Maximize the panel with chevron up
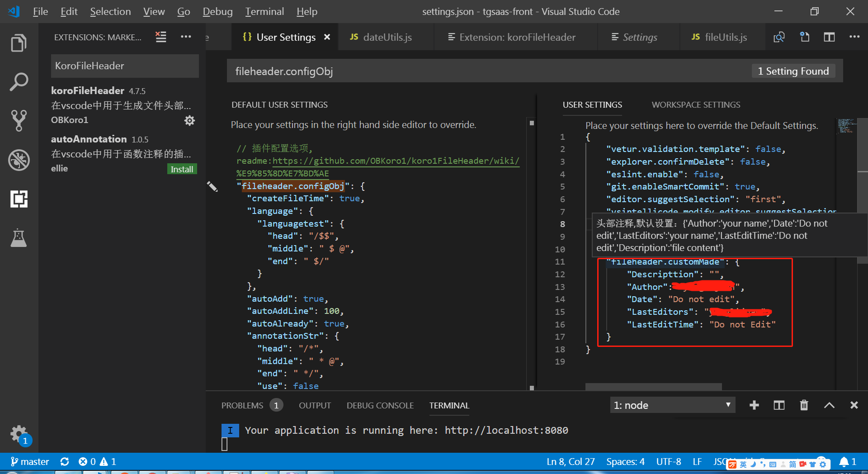Viewport: 868px width, 474px height. point(829,405)
